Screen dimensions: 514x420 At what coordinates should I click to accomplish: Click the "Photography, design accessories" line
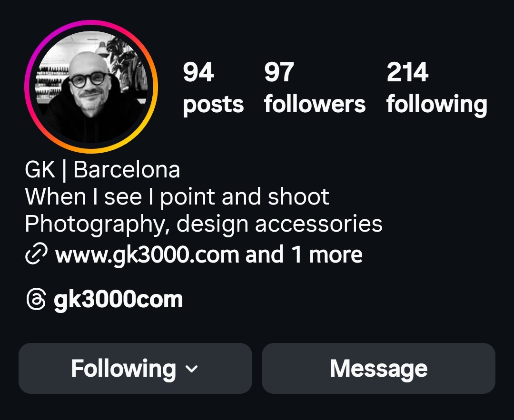pos(204,225)
